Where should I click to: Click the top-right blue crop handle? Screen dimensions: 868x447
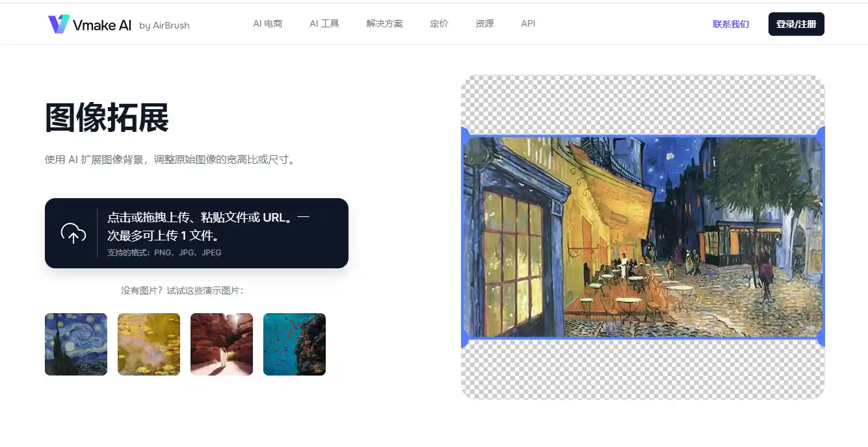(x=821, y=136)
